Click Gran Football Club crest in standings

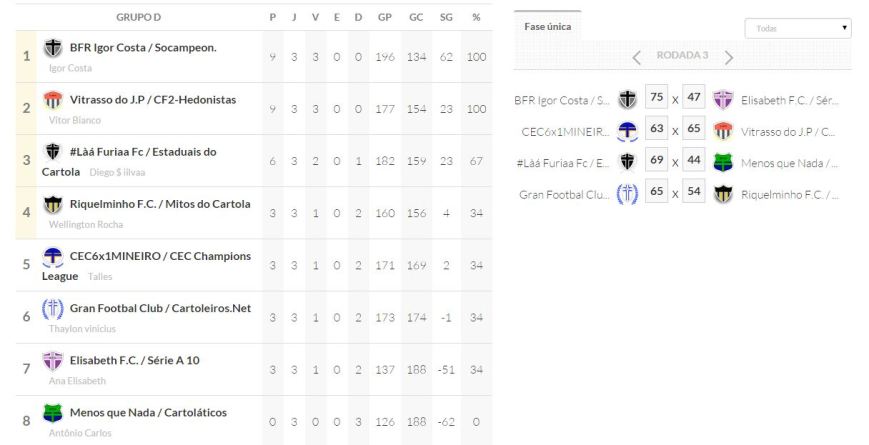(53, 308)
